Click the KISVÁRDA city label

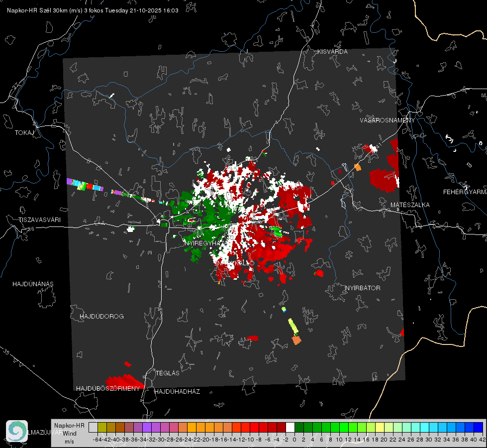tap(332, 52)
